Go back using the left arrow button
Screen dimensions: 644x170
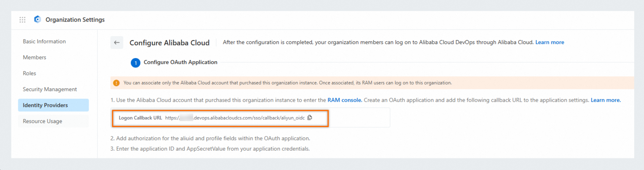[x=117, y=43]
